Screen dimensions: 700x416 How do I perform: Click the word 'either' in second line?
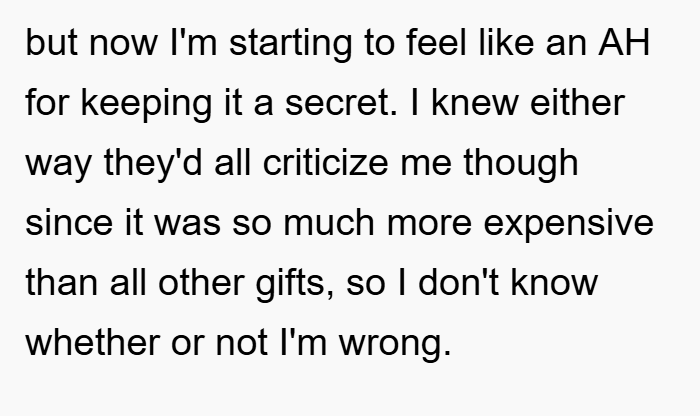click(x=577, y=102)
